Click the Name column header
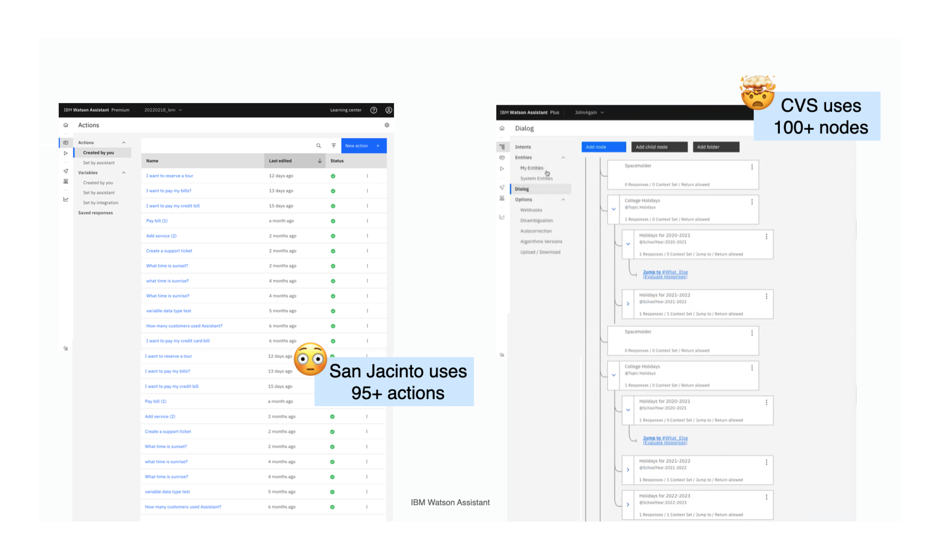Screen dimensions: 939x560 pyautogui.click(x=203, y=161)
